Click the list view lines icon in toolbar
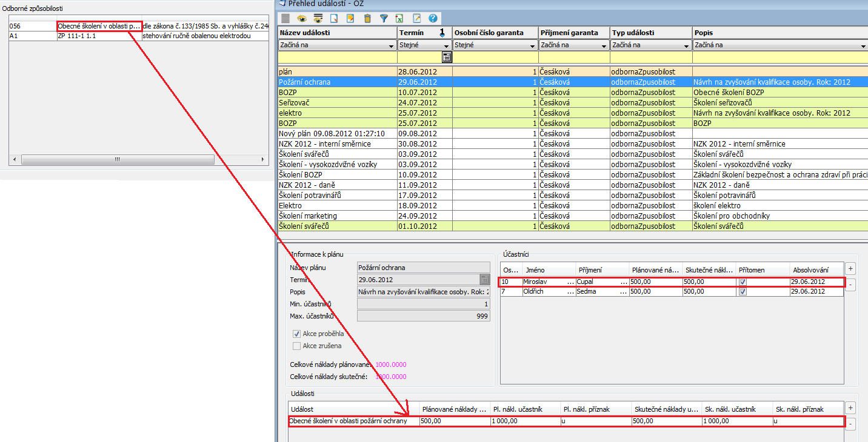Viewport: 868px width, 442px height. tap(285, 19)
